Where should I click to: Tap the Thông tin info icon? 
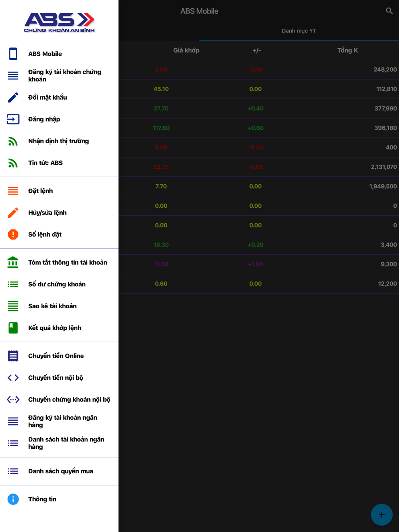coord(13,499)
